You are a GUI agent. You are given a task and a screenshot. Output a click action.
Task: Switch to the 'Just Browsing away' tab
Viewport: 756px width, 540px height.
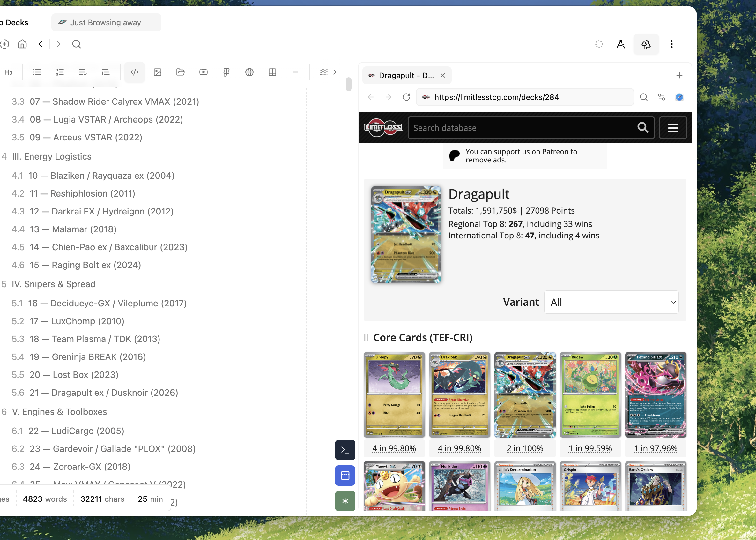coord(106,22)
